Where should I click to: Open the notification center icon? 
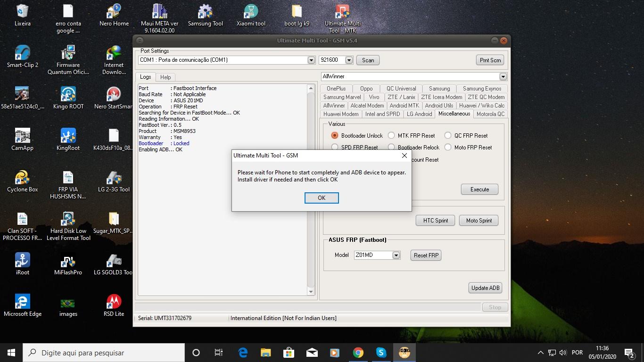629,353
